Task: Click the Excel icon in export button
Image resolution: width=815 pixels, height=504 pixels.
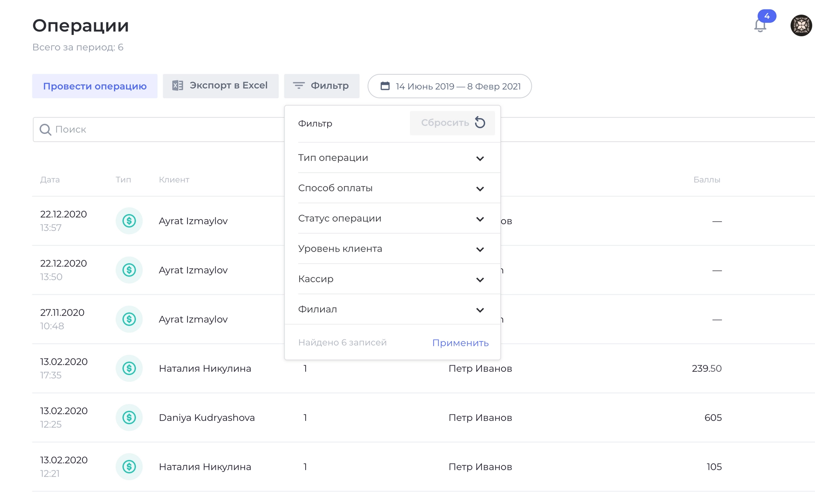Action: coord(178,86)
